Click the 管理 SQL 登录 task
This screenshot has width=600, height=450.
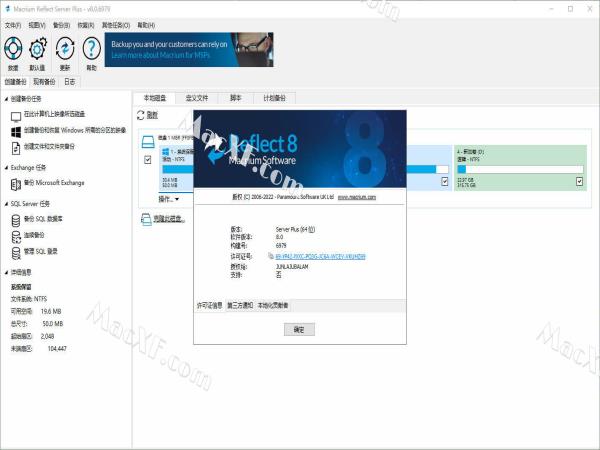point(41,251)
